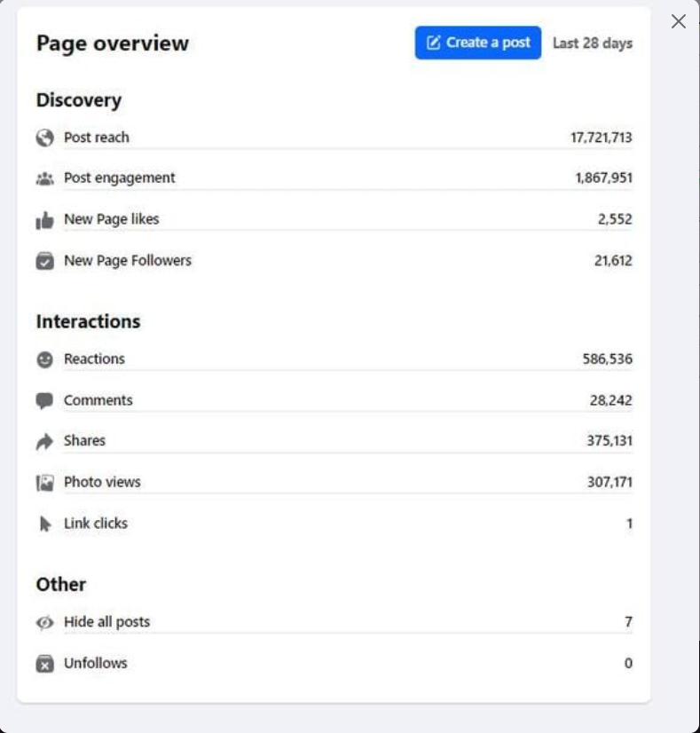Click the globe icon beside Post reach
Screen dimensions: 700x733
click(44, 138)
